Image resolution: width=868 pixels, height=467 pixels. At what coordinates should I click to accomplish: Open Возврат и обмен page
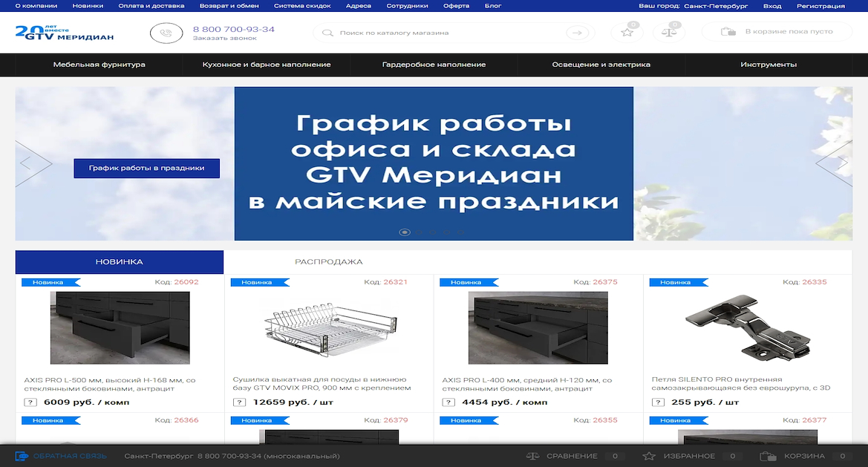coord(229,6)
